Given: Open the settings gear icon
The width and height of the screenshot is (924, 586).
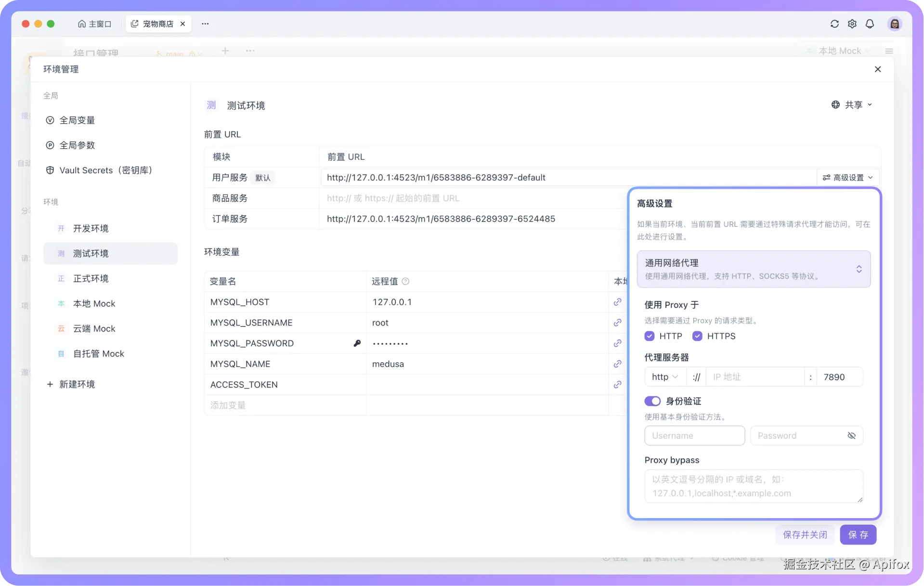Looking at the screenshot, I should (x=852, y=24).
